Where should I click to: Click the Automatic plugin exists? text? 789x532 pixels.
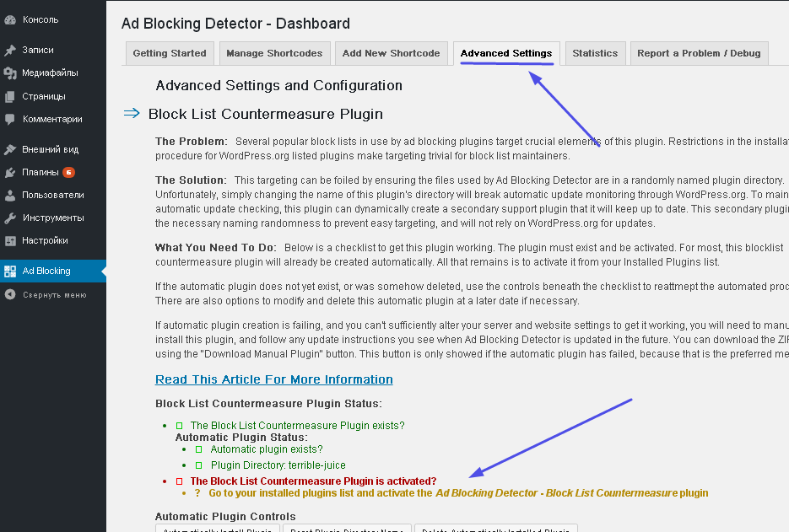click(x=267, y=449)
